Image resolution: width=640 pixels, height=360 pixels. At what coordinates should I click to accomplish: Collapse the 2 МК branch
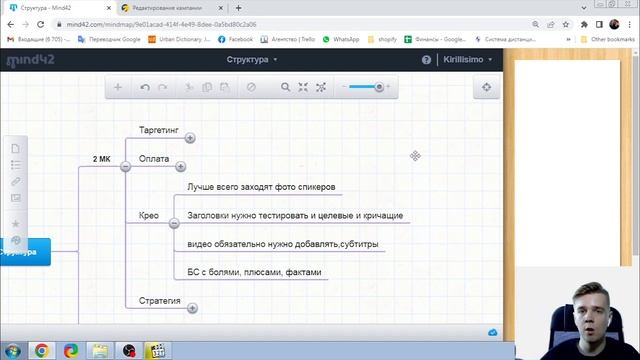click(x=125, y=167)
